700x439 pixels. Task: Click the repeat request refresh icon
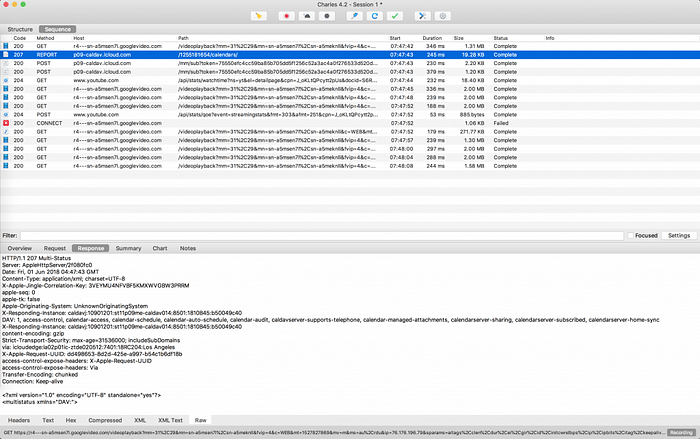point(375,16)
